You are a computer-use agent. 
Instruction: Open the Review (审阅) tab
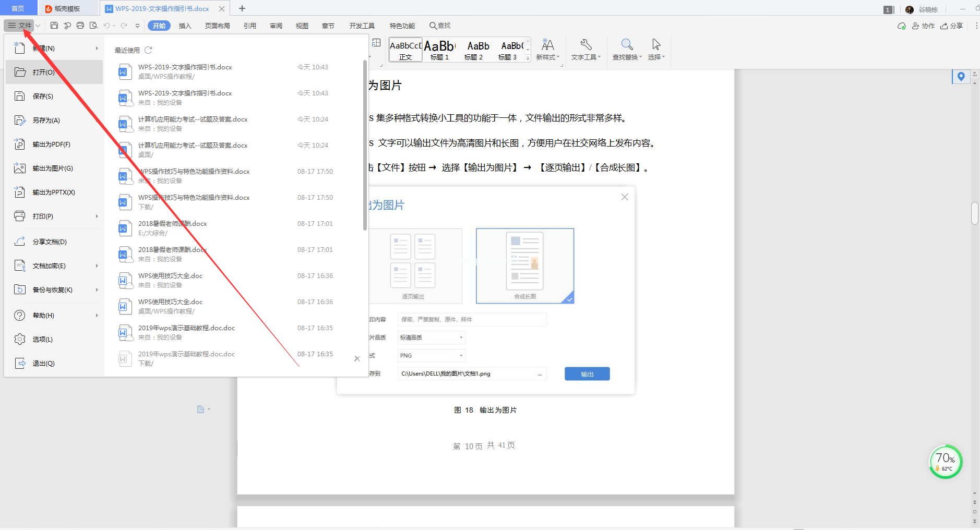click(276, 26)
